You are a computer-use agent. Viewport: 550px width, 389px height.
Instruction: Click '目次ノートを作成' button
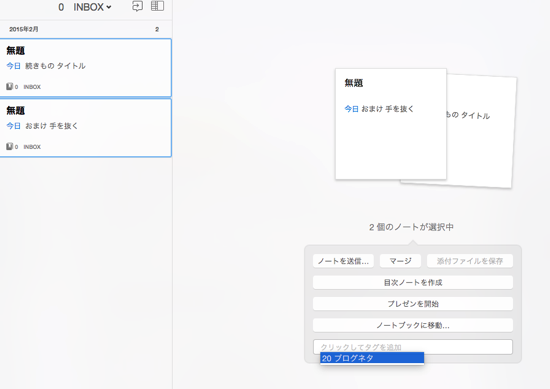(x=413, y=282)
